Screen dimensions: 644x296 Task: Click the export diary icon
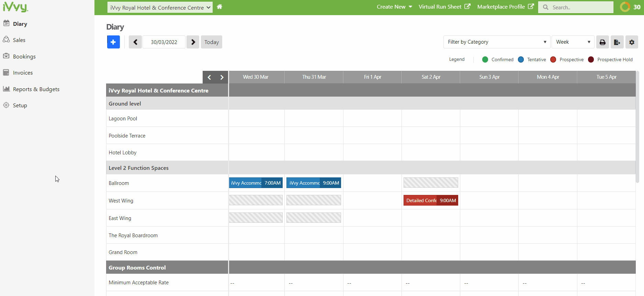[x=617, y=42]
